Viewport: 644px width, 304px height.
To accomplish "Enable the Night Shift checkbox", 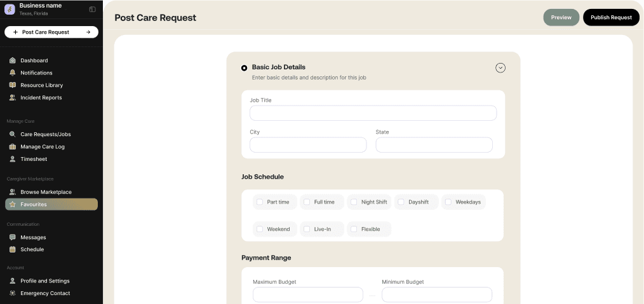I will tap(354, 202).
